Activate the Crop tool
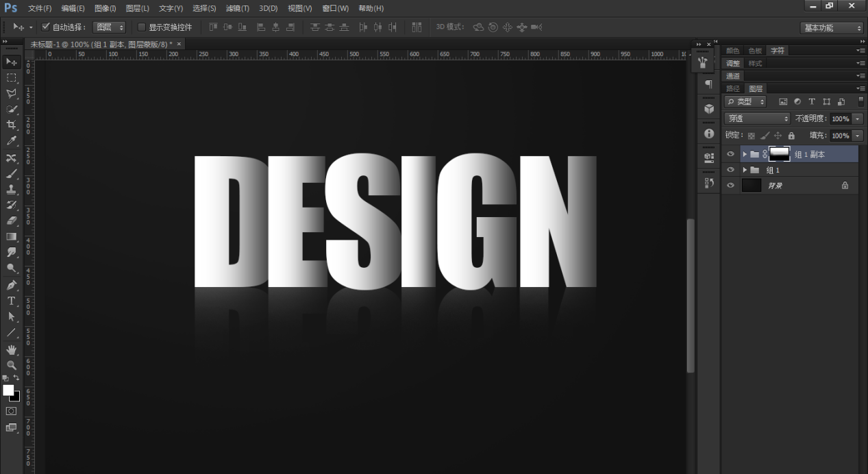This screenshot has width=868, height=474. (12, 125)
